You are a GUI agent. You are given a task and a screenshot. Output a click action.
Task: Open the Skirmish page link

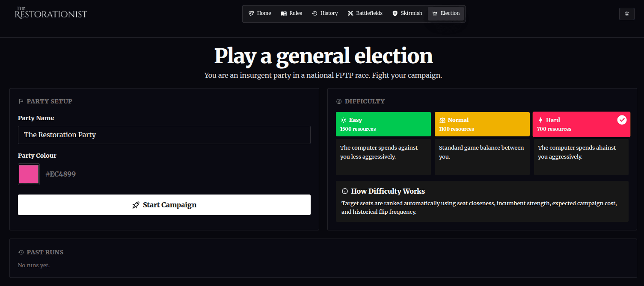point(407,13)
